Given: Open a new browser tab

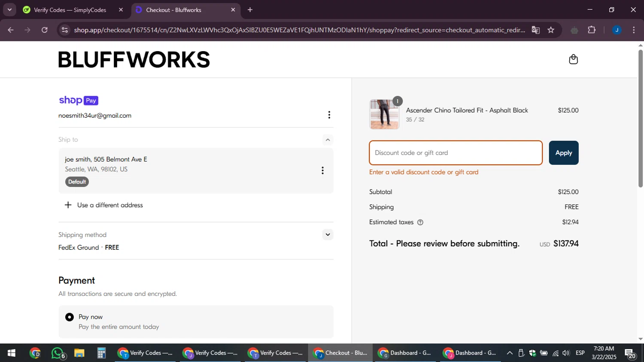Looking at the screenshot, I should point(250,10).
